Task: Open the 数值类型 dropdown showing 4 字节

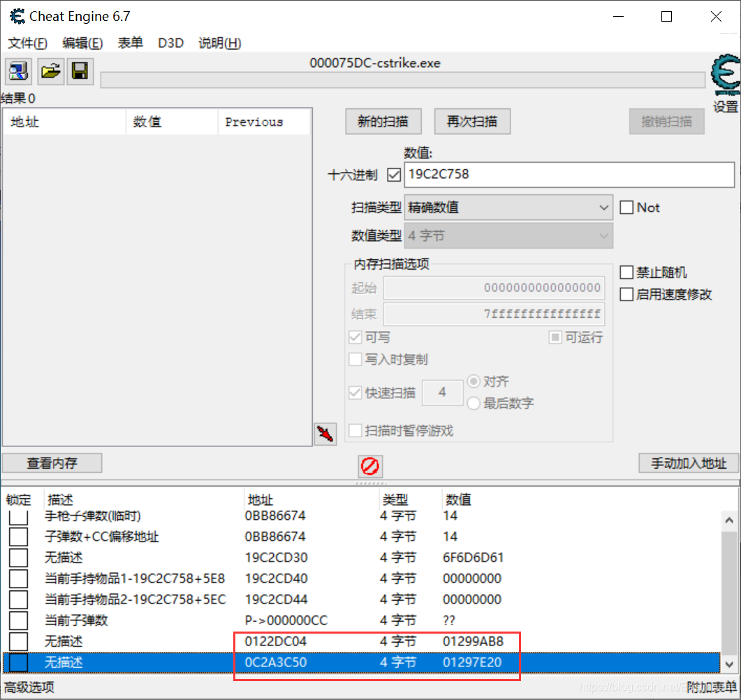Action: pos(508,235)
